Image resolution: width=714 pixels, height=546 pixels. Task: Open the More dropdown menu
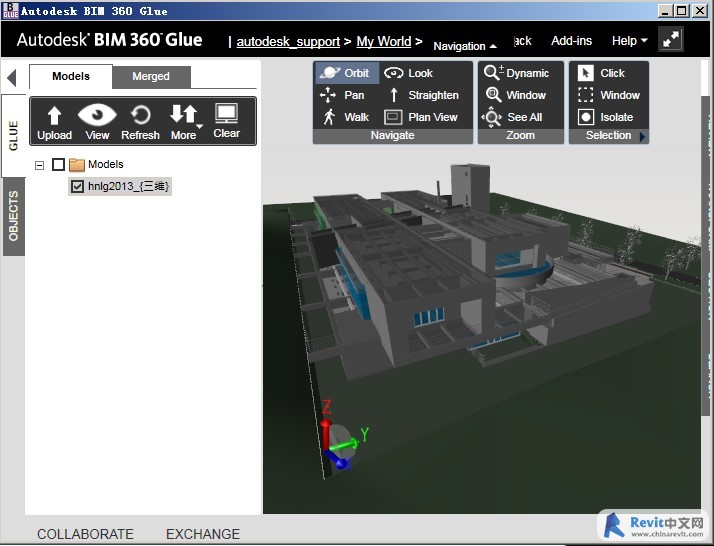tap(184, 122)
